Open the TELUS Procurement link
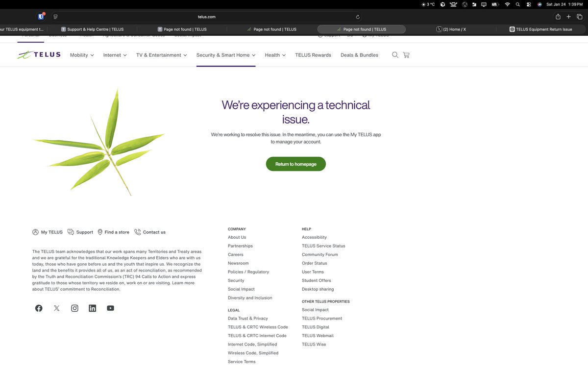Screen dimensions: 588x372 [322, 319]
